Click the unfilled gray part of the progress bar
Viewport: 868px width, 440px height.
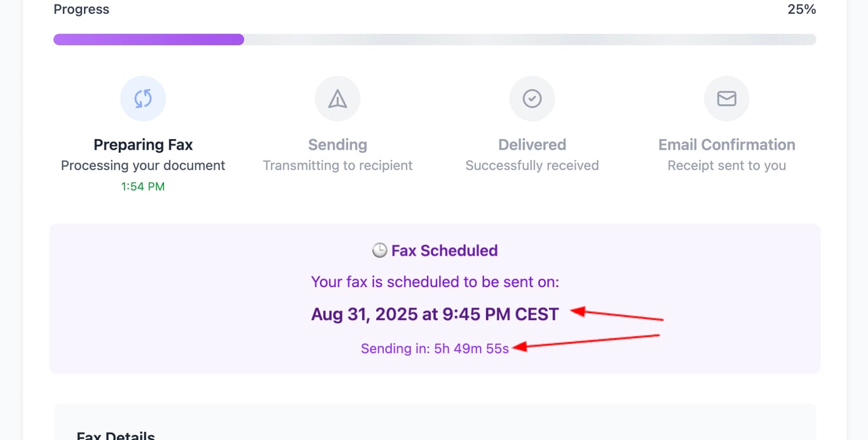(x=530, y=39)
